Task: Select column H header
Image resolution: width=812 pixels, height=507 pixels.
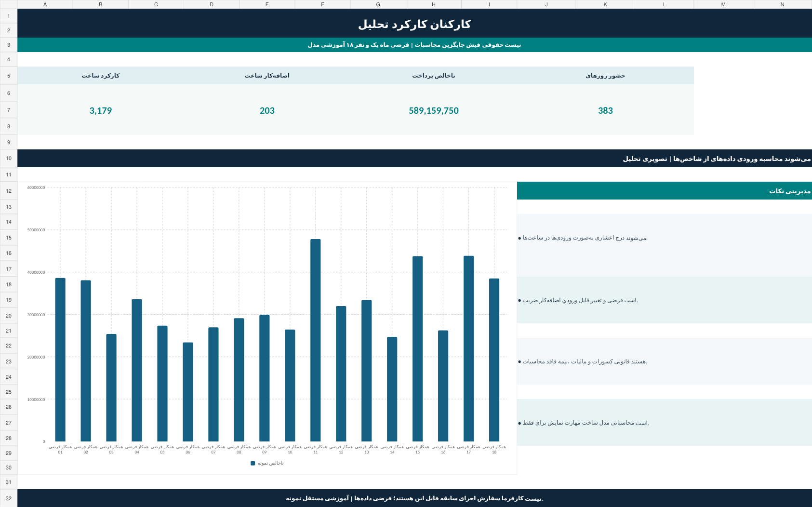Action: 434,4
